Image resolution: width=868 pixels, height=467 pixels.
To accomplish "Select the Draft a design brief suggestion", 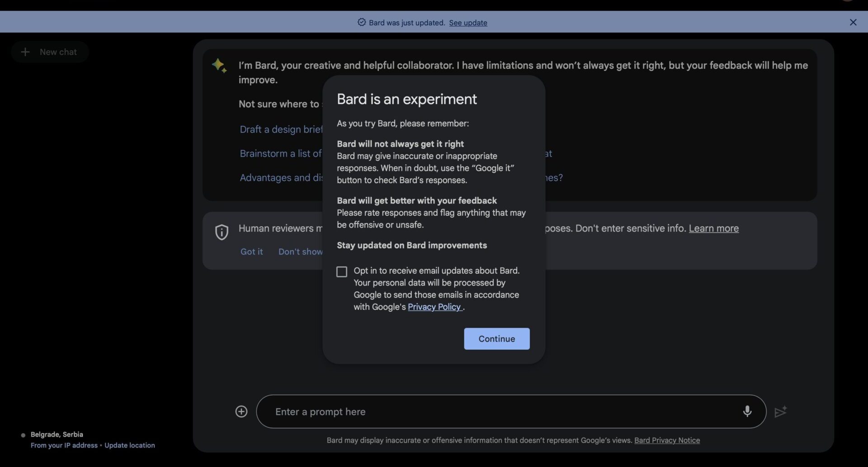I will click(x=281, y=129).
